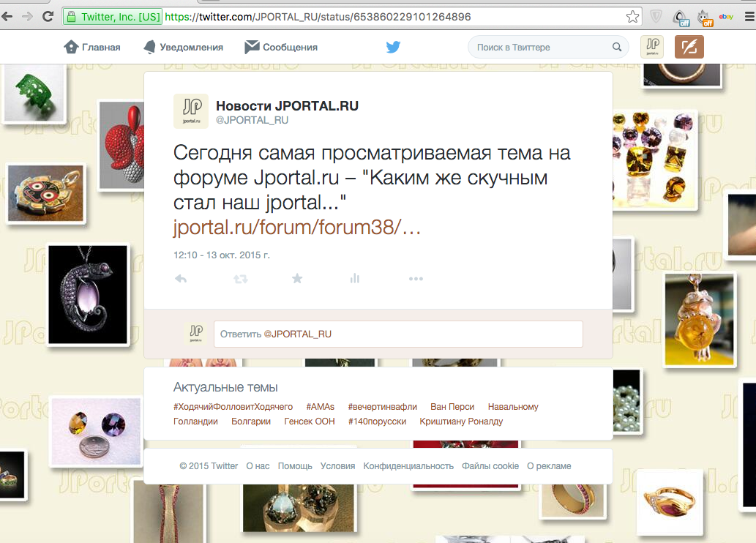Open the cat extension icon marked off
The image size is (756, 543).
coord(705,18)
